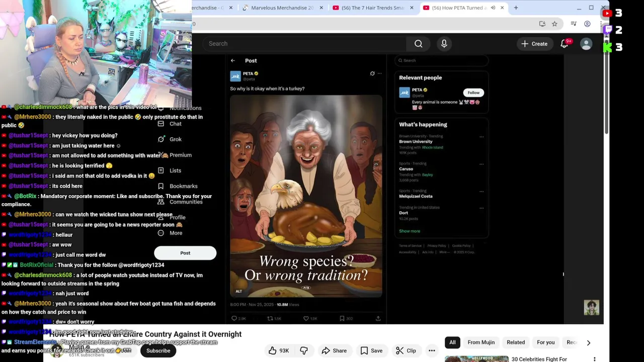Open Chat in X sidebar
The image size is (644, 362).
click(170, 124)
